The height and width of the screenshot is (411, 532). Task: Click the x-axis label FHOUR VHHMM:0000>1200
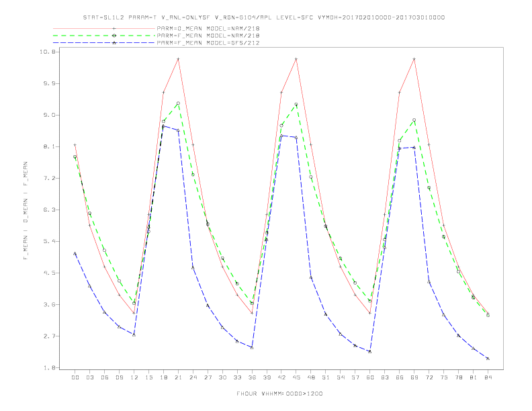(279, 394)
